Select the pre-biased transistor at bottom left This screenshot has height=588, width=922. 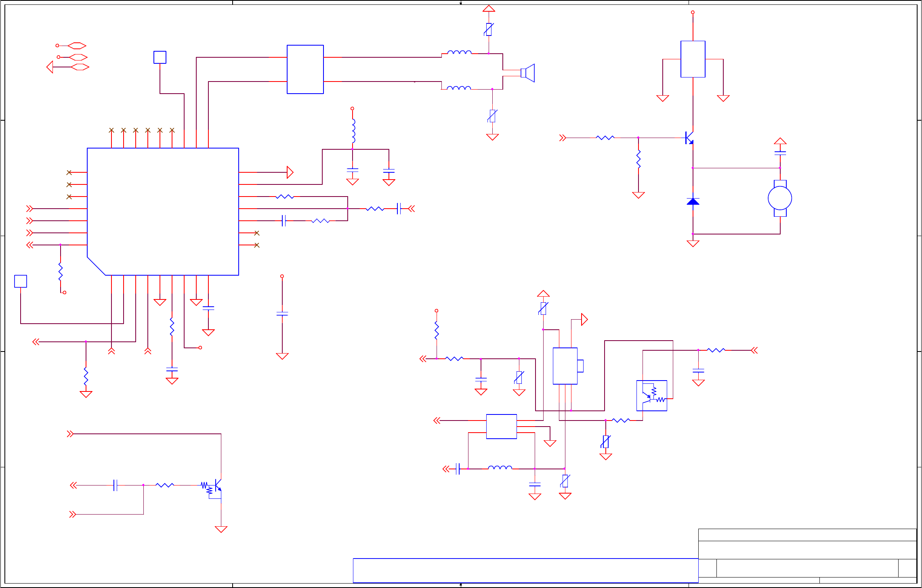pos(212,487)
